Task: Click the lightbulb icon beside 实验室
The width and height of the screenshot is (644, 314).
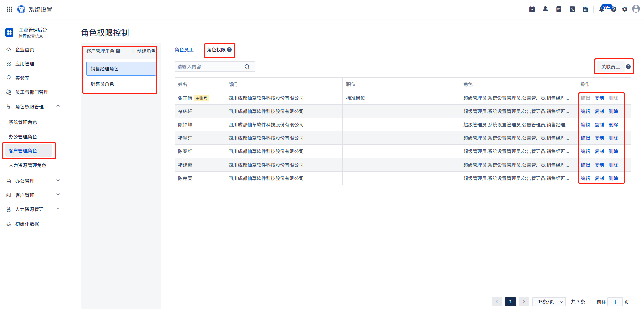Action: (9, 78)
